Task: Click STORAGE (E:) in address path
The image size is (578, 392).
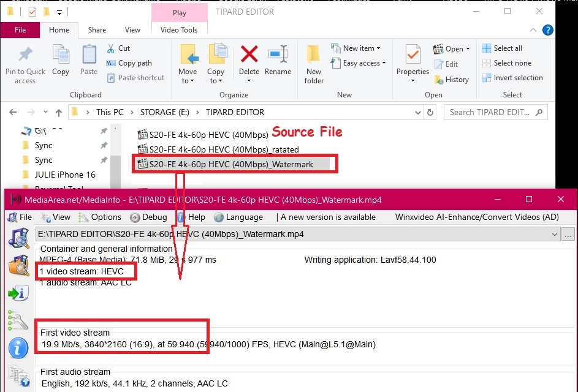Action: [165, 112]
